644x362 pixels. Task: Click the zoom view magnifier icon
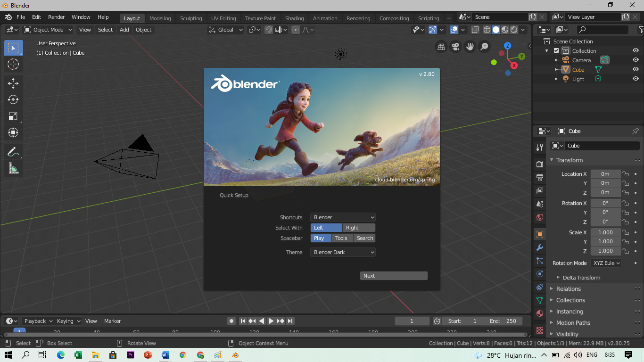(x=484, y=47)
